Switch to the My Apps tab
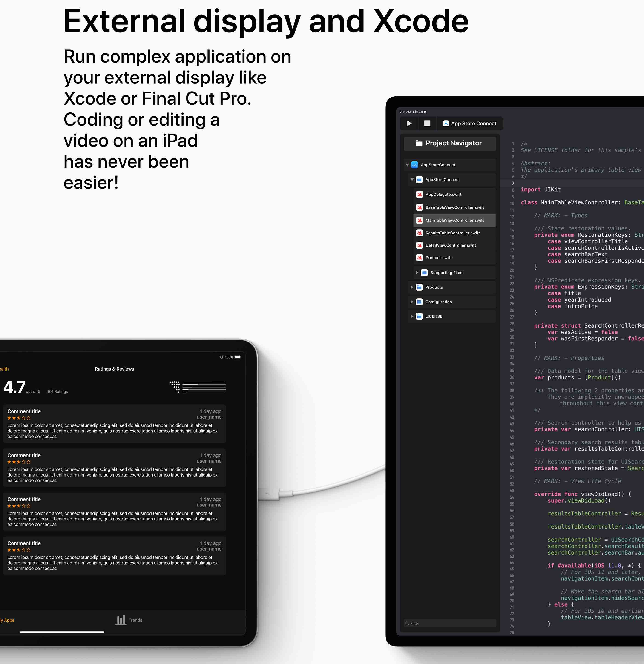This screenshot has width=644, height=664. [7, 620]
